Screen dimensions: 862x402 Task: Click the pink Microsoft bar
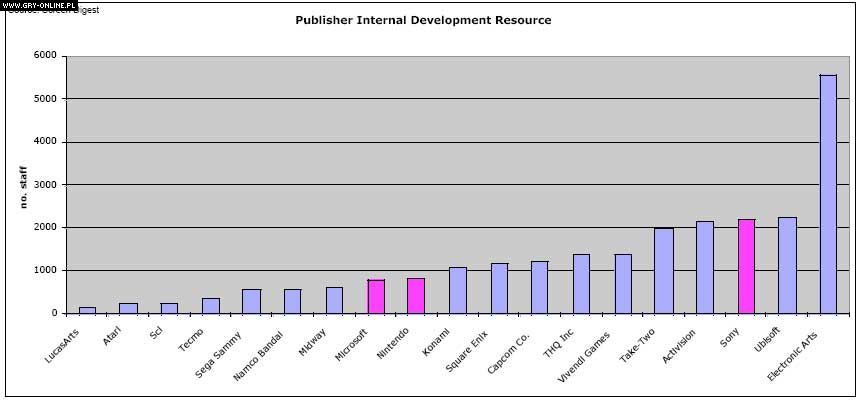(x=376, y=296)
